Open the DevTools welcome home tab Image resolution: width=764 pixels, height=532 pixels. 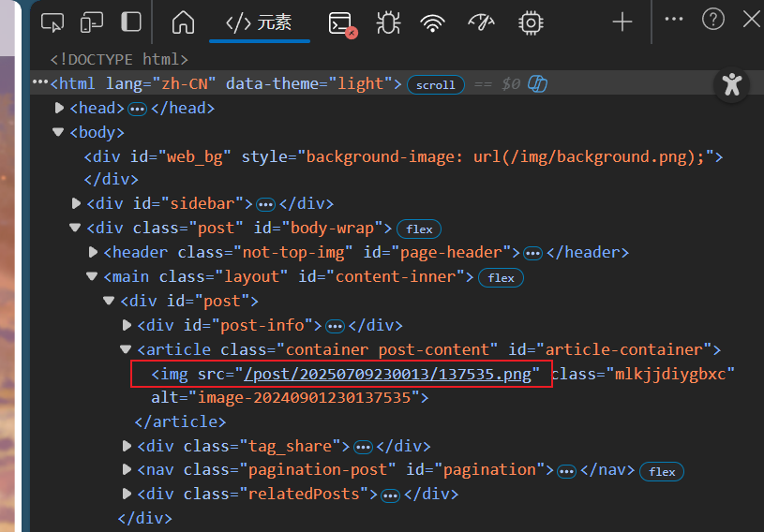(x=184, y=22)
